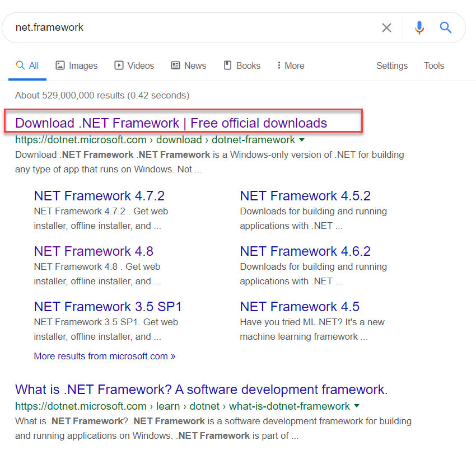Switch to Videos tab label

point(141,66)
